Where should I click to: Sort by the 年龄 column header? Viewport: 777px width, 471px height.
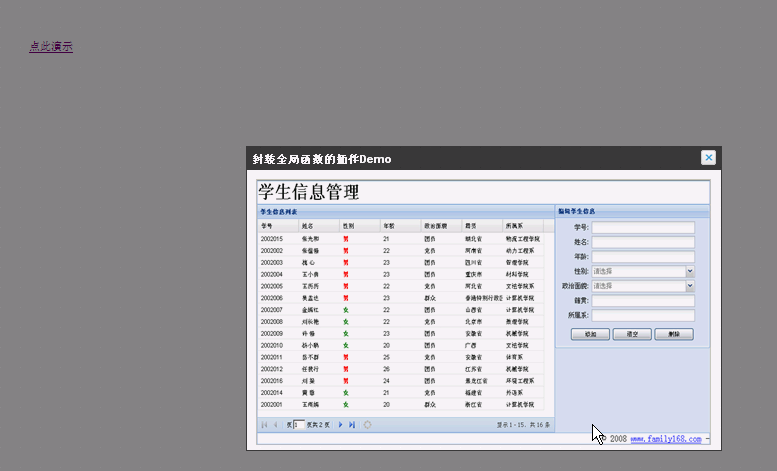pos(401,226)
